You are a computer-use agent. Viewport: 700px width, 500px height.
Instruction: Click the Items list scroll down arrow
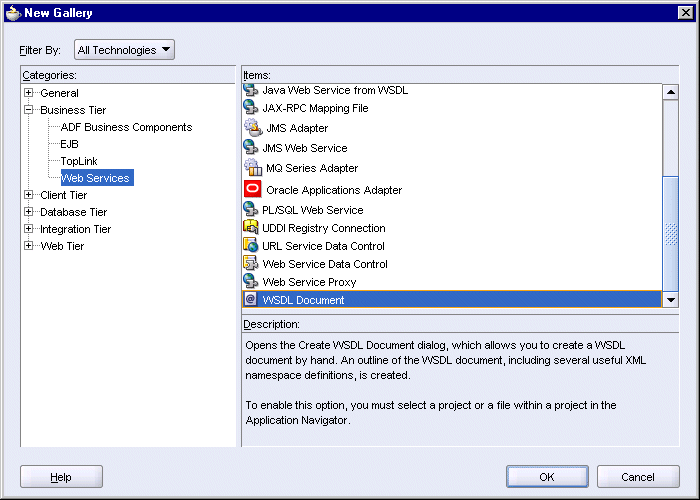pos(671,300)
